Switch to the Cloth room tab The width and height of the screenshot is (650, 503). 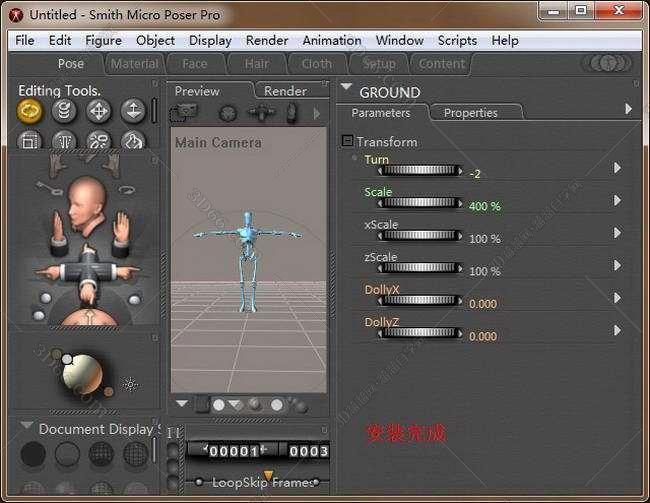tap(316, 64)
